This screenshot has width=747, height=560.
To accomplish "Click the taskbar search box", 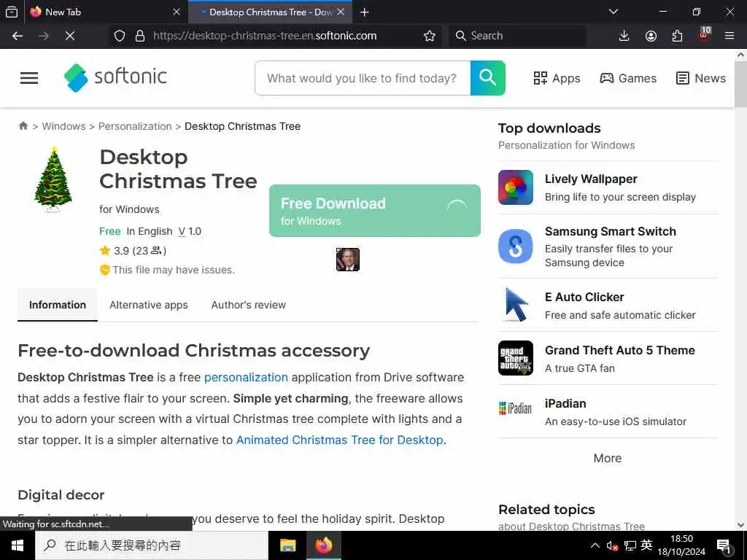I will click(152, 545).
